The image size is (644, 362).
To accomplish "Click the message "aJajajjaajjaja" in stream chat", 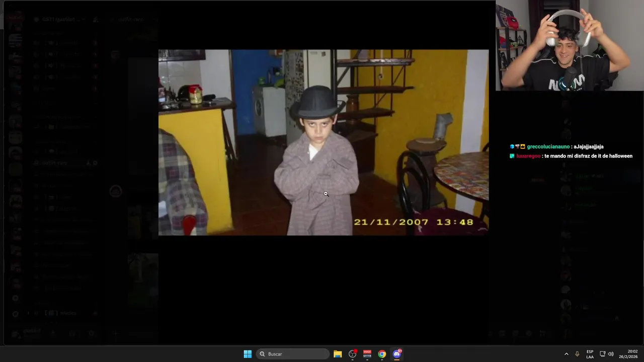I will (588, 147).
